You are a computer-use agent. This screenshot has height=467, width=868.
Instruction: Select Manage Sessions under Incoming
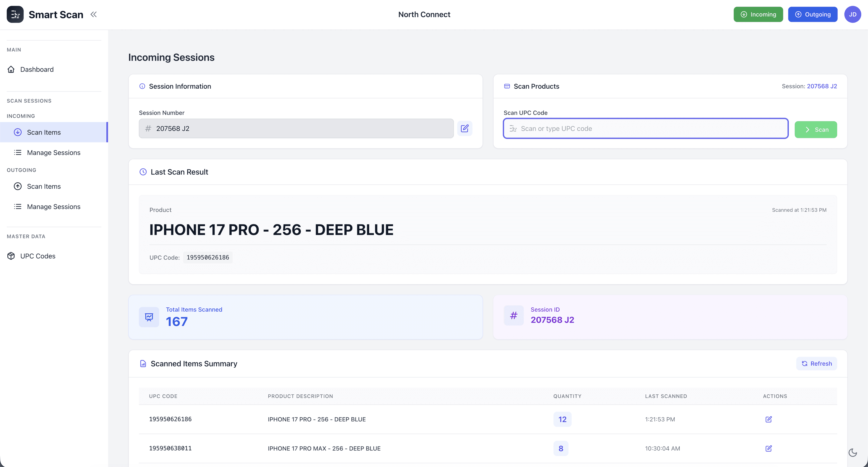coord(54,153)
